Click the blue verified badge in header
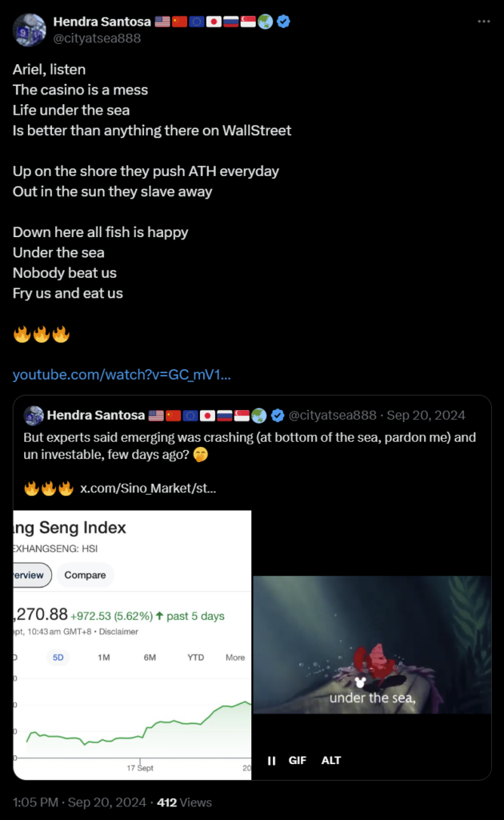Viewport: 504px width, 820px height. pos(283,22)
